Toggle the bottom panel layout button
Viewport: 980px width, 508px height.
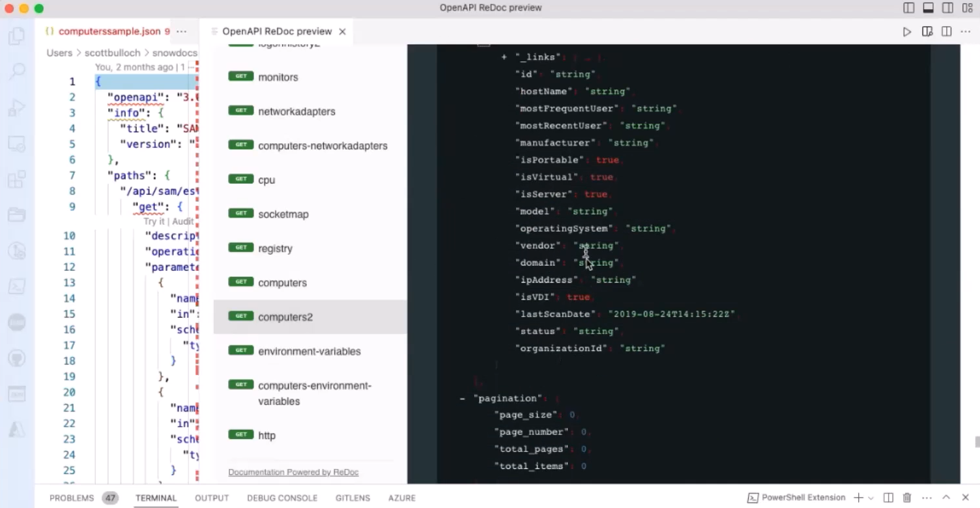coord(929,8)
